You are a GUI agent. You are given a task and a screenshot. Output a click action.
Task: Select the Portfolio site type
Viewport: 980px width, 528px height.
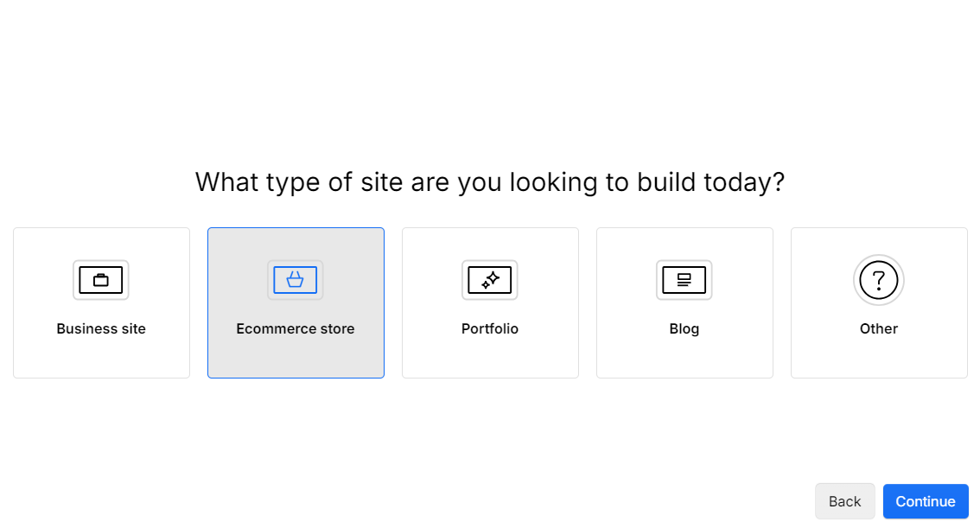click(x=490, y=302)
